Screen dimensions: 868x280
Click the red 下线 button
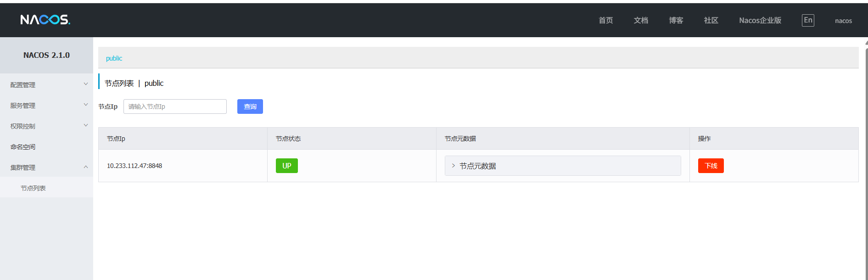click(711, 166)
